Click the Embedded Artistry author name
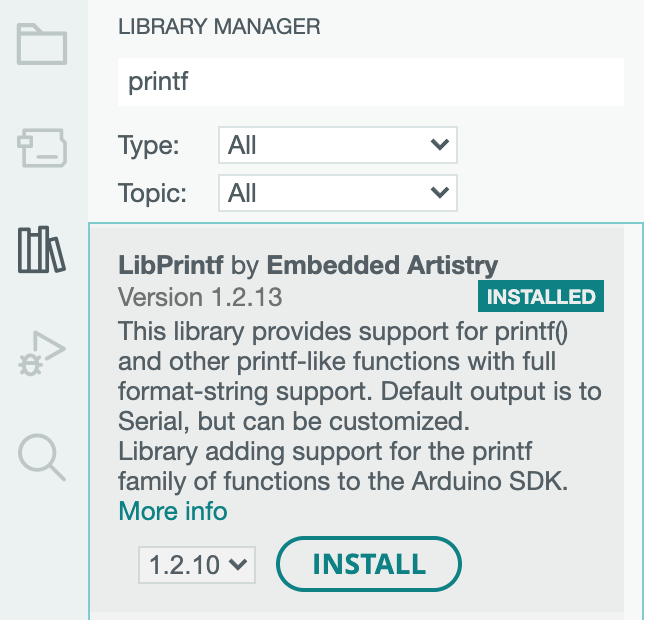 (382, 266)
